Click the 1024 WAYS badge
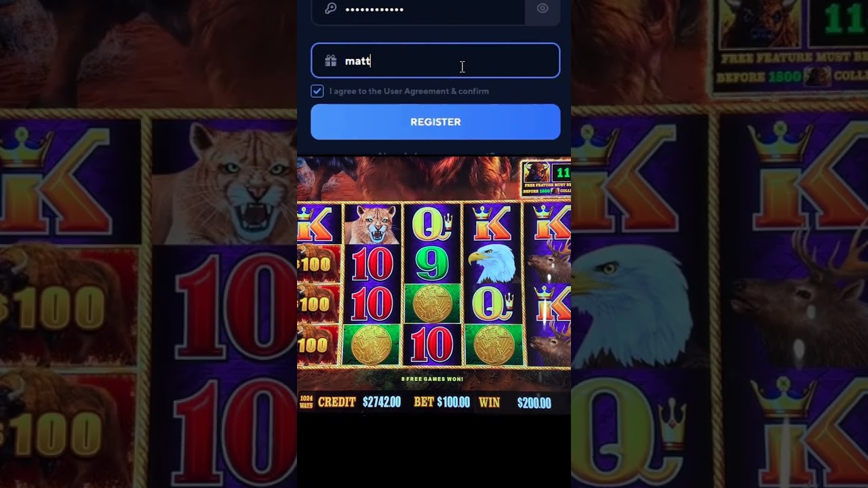 [307, 402]
